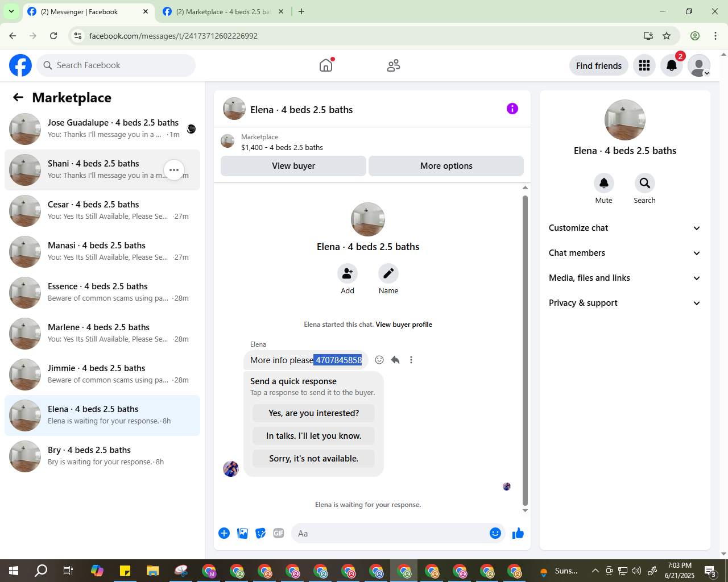Add people to the Elena chat

pos(348,273)
